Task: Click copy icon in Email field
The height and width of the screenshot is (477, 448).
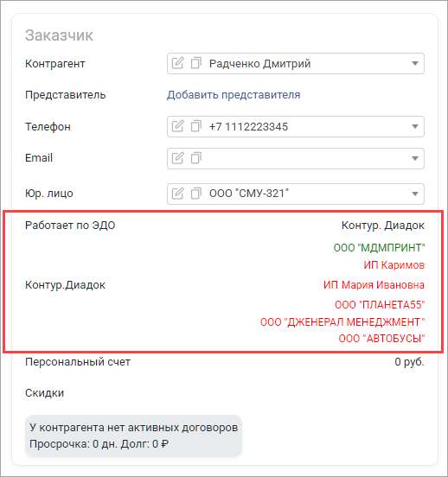Action: point(195,158)
